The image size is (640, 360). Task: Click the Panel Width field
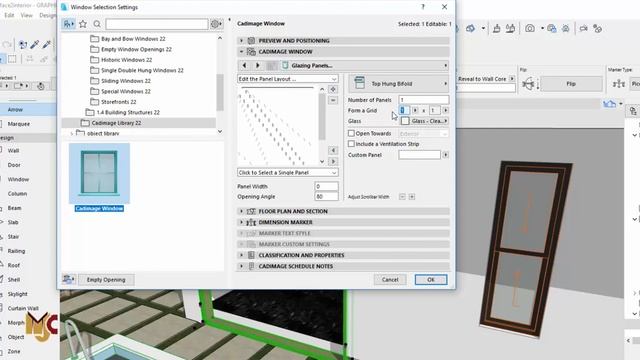click(326, 186)
